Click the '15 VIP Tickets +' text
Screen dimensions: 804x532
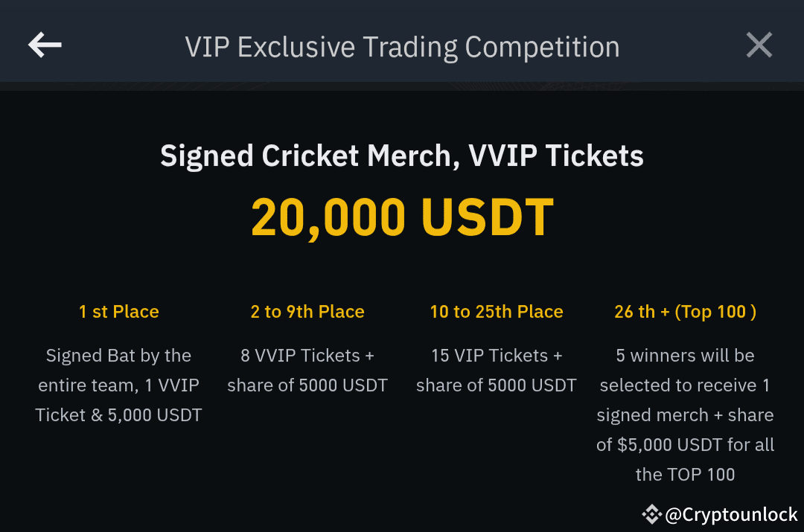coord(497,356)
